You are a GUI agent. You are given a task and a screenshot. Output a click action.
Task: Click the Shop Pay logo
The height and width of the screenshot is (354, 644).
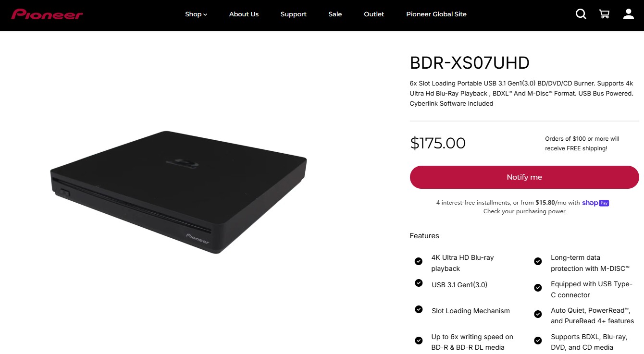tap(595, 203)
